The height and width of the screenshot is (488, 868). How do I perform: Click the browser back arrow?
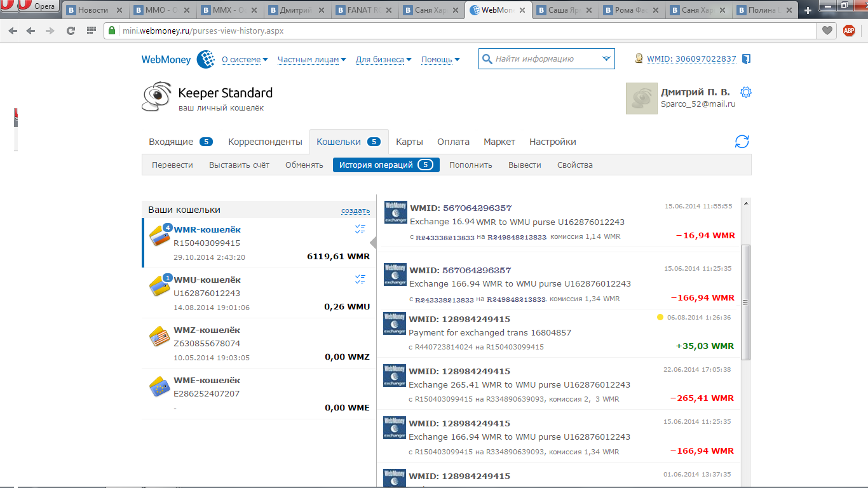click(x=13, y=30)
